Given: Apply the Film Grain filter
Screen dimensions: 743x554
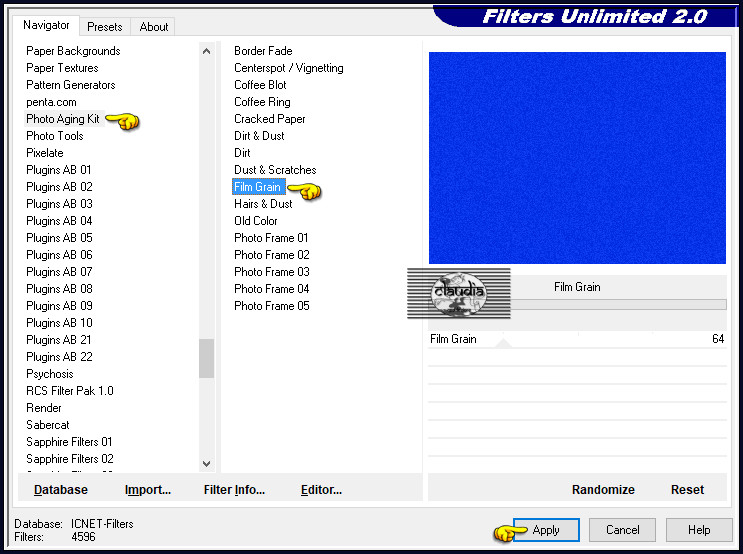Looking at the screenshot, I should pyautogui.click(x=546, y=530).
